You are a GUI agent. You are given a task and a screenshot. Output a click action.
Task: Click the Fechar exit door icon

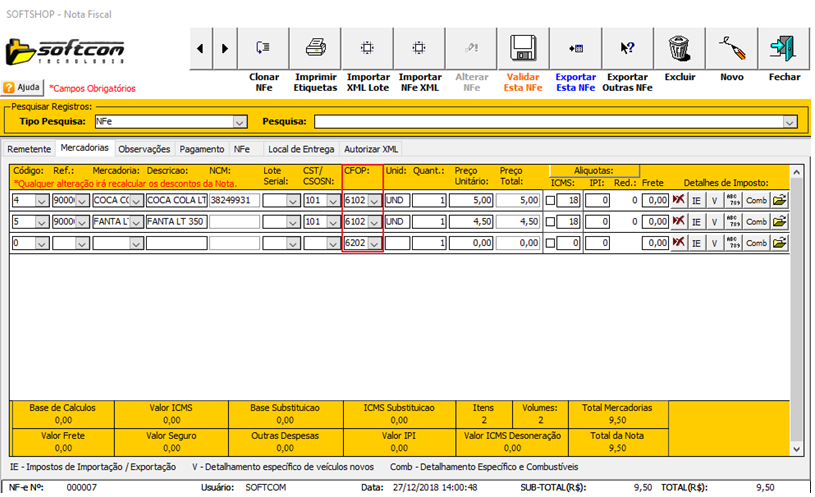(784, 47)
